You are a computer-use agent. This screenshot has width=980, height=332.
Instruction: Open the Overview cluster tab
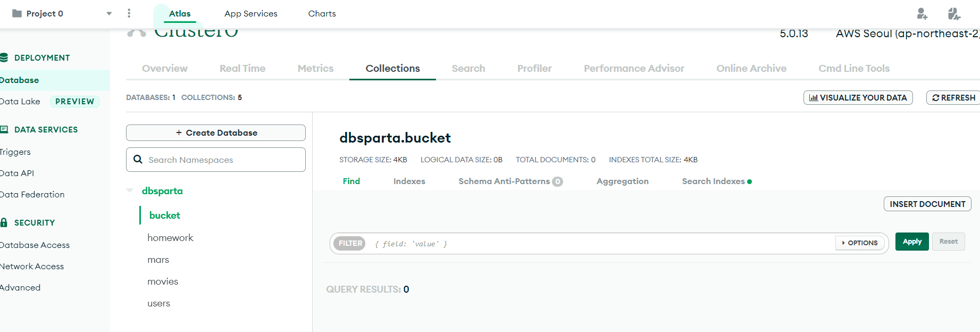(165, 68)
